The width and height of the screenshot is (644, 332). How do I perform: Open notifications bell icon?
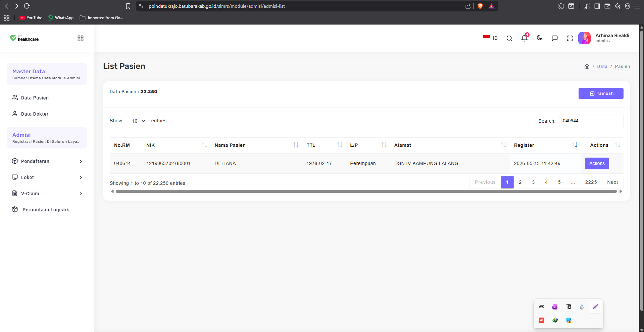(x=525, y=38)
